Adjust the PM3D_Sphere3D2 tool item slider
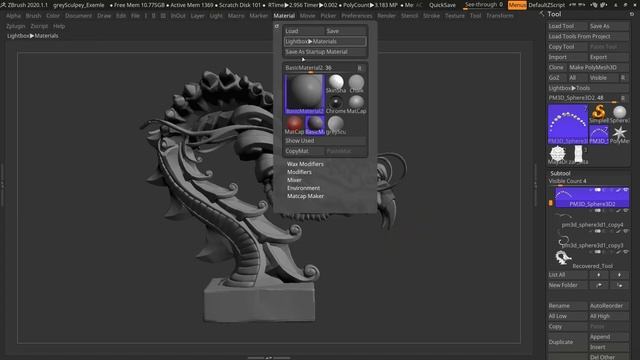 click(x=582, y=98)
